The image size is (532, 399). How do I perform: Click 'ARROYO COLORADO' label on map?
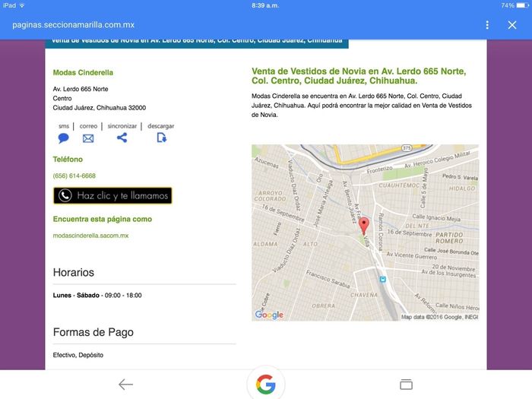(x=270, y=196)
